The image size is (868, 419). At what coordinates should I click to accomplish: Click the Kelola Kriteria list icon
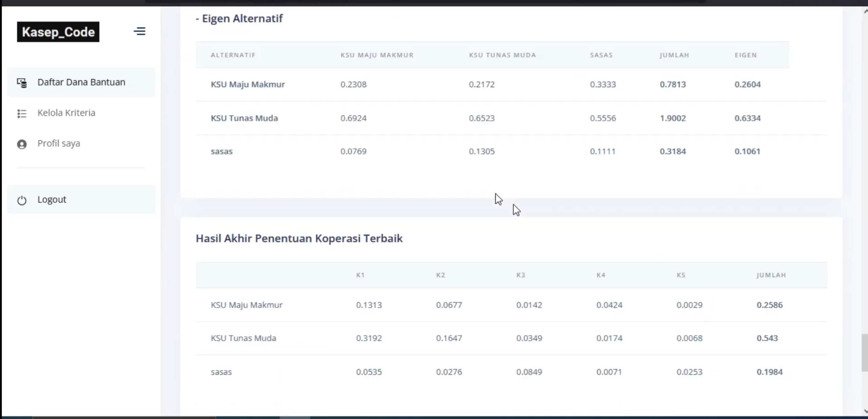(x=22, y=113)
